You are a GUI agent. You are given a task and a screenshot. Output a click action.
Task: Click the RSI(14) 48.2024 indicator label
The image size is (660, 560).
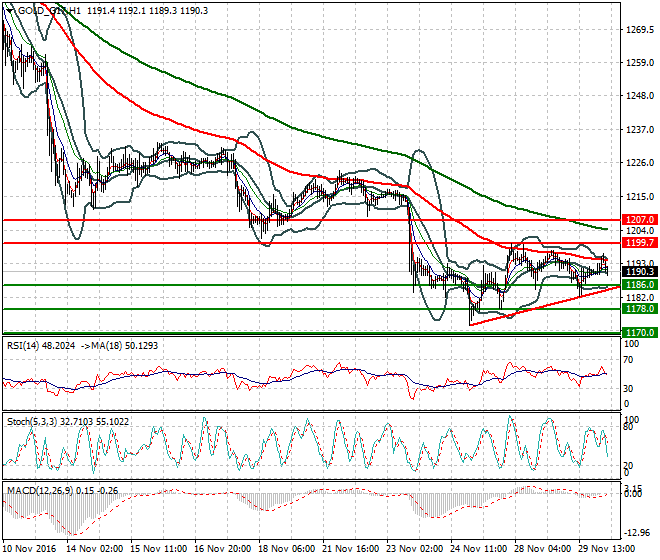point(41,346)
